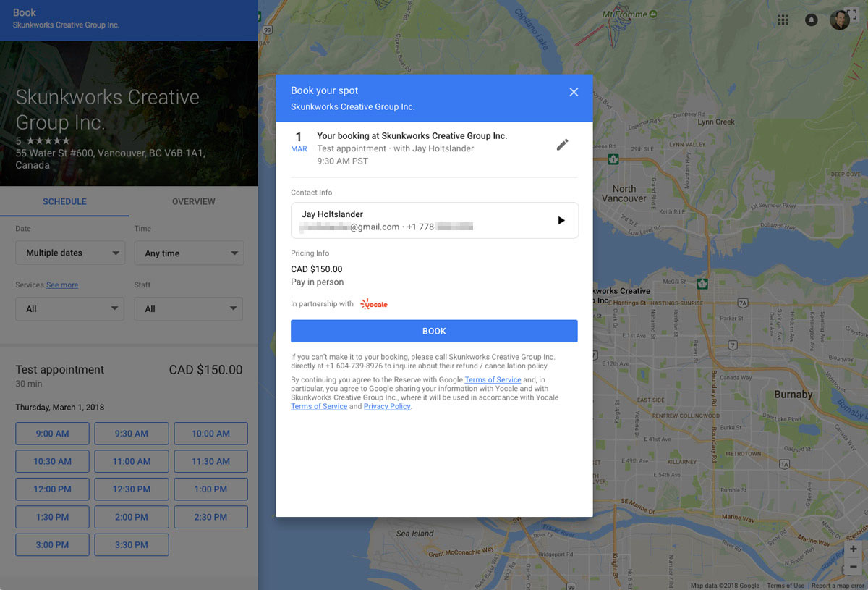Screen dimensions: 868x590
Task: Open the Any time dropdown
Action: (x=189, y=253)
